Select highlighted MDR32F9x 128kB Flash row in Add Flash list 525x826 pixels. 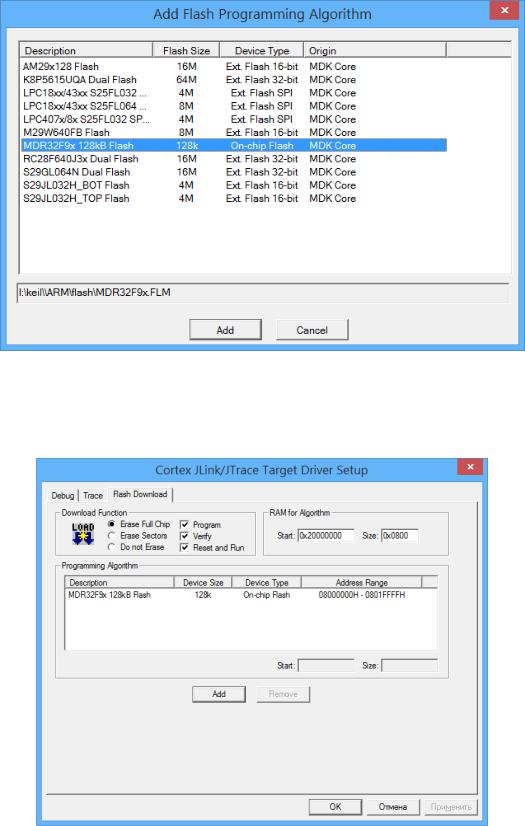click(234, 145)
